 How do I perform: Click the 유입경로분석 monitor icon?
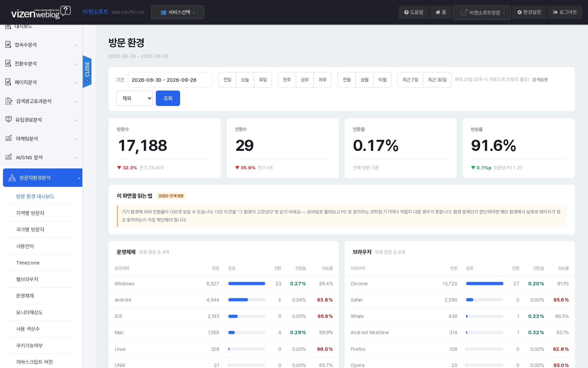9,119
